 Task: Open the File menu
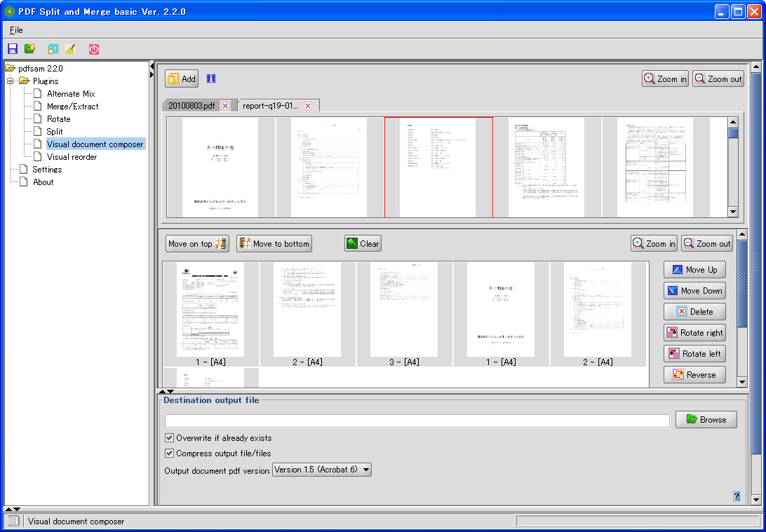pos(15,30)
